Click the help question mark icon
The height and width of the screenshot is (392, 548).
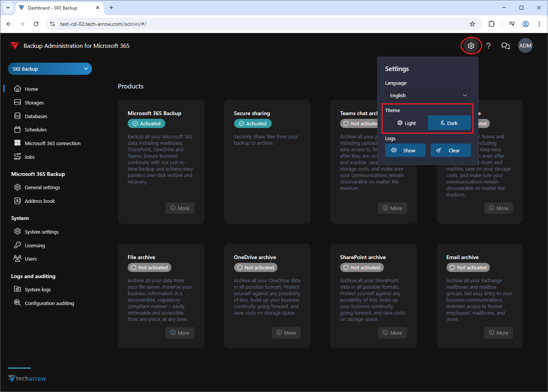[x=488, y=46]
